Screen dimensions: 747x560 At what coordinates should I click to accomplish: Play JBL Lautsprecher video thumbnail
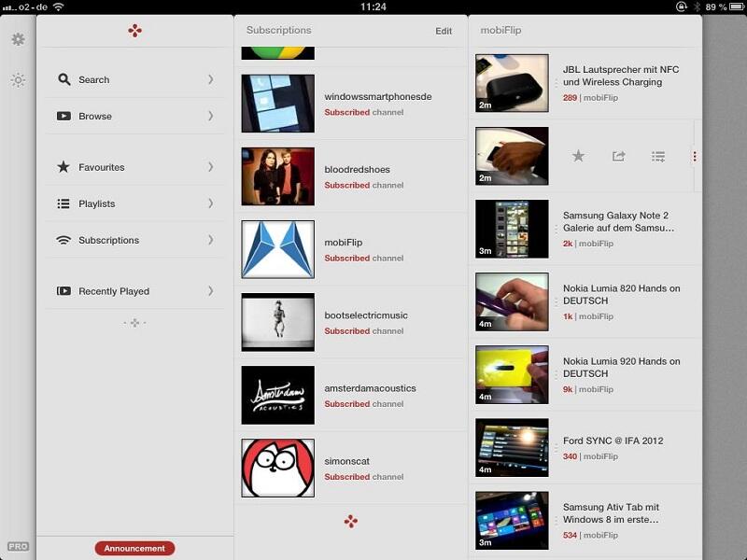(512, 83)
